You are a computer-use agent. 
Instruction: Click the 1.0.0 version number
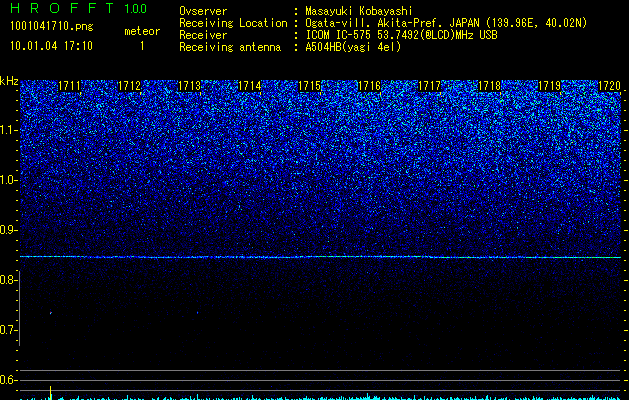click(135, 9)
